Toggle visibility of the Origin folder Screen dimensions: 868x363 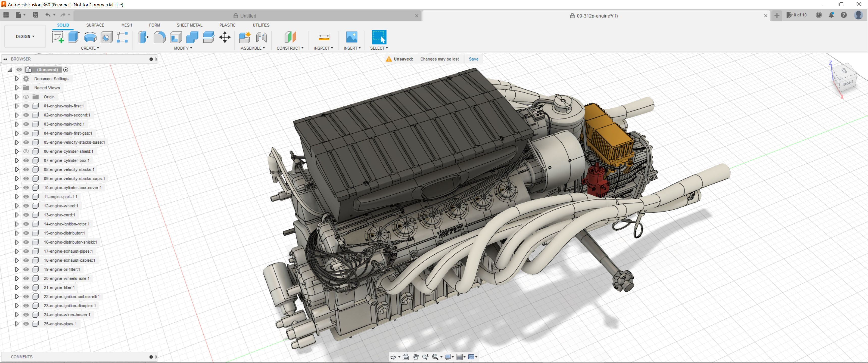[x=26, y=97]
